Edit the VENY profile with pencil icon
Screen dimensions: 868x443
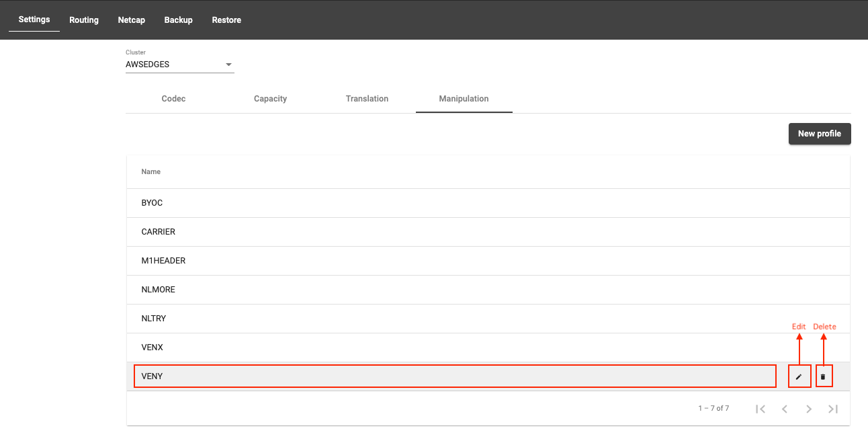[x=799, y=376]
